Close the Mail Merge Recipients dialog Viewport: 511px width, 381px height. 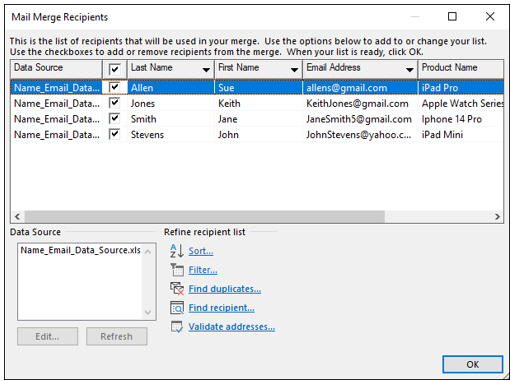tap(490, 16)
